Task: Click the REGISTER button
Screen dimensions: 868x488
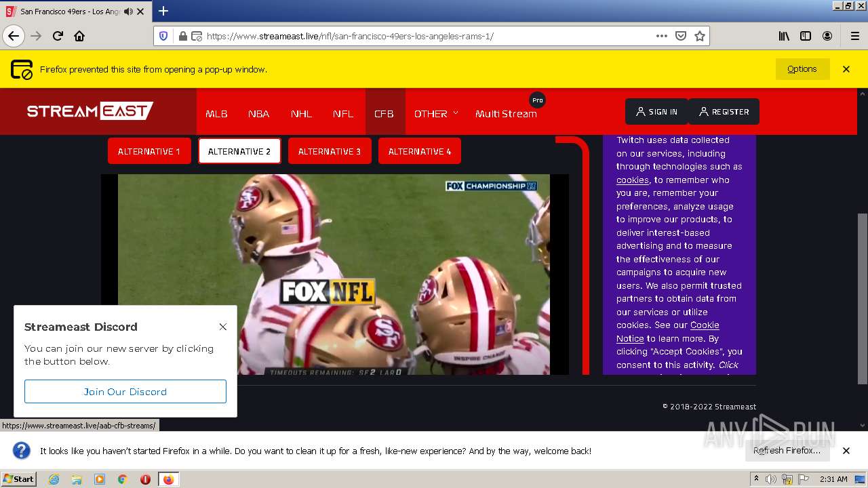Action: [x=724, y=112]
